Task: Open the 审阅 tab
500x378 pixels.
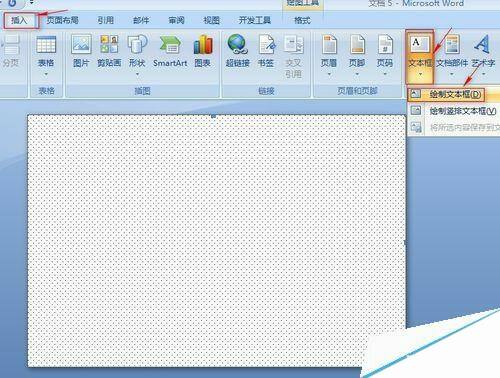Action: click(x=176, y=21)
